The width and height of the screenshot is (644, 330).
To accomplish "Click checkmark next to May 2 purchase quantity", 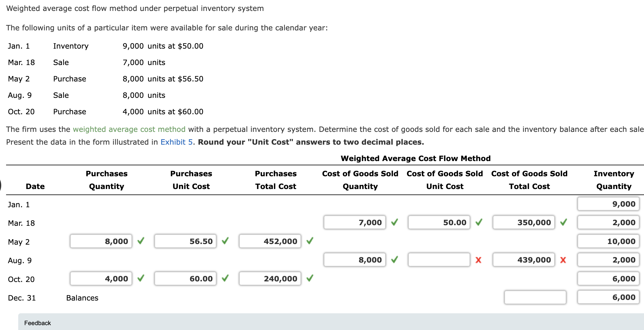I will [141, 241].
